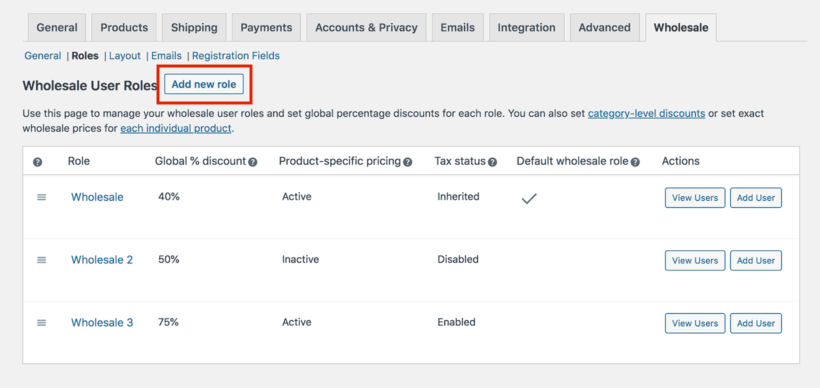Click help icon in first column header

click(37, 162)
